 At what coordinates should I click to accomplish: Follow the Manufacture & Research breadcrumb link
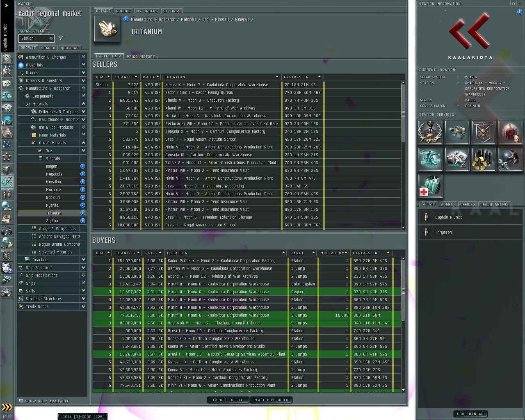(x=153, y=19)
